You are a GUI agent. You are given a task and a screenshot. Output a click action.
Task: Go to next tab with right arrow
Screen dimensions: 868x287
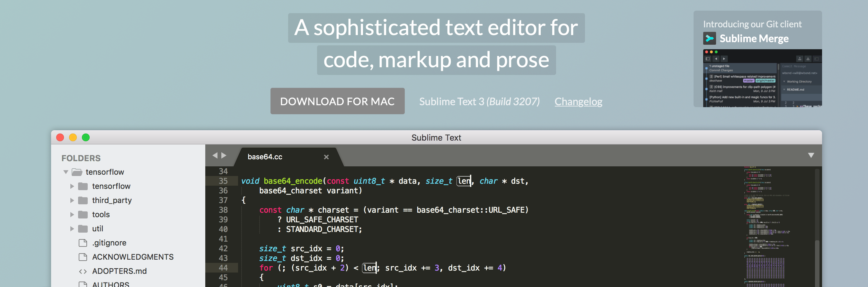click(x=224, y=155)
